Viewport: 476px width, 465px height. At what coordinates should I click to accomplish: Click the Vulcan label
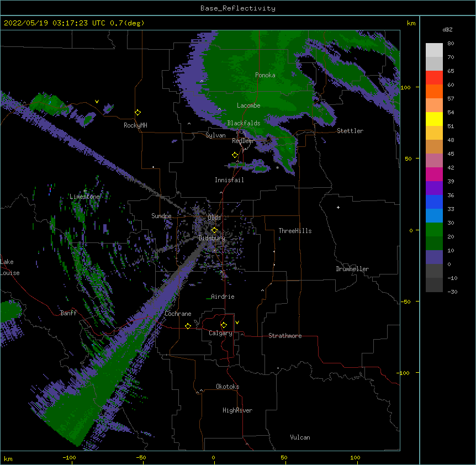click(300, 437)
